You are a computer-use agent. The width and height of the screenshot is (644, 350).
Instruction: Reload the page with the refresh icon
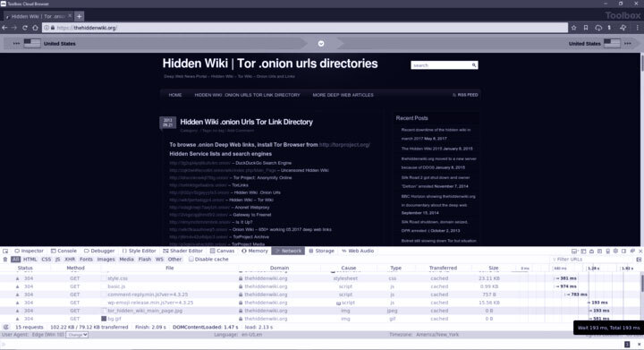[25, 28]
